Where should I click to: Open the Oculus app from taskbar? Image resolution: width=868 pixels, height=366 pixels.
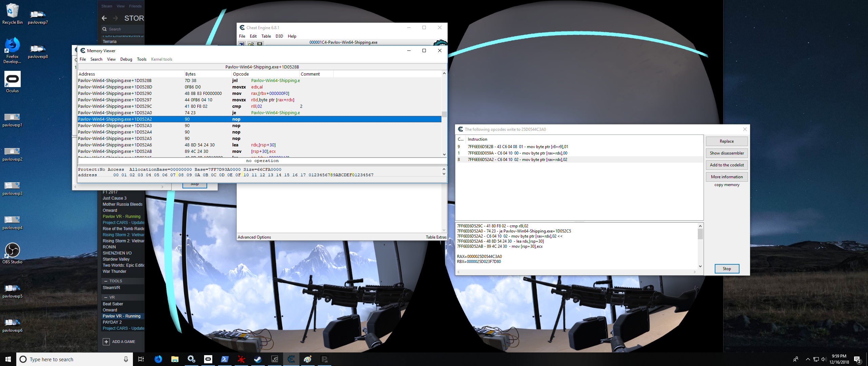208,359
